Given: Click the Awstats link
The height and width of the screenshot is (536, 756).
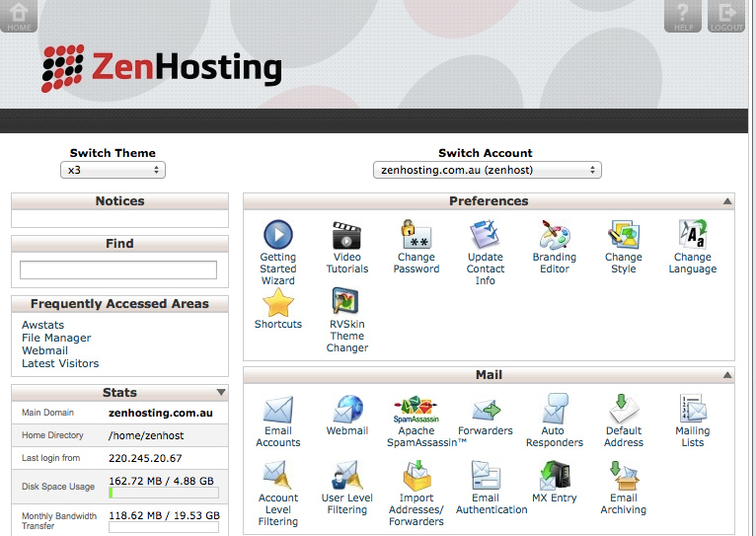Looking at the screenshot, I should (42, 325).
